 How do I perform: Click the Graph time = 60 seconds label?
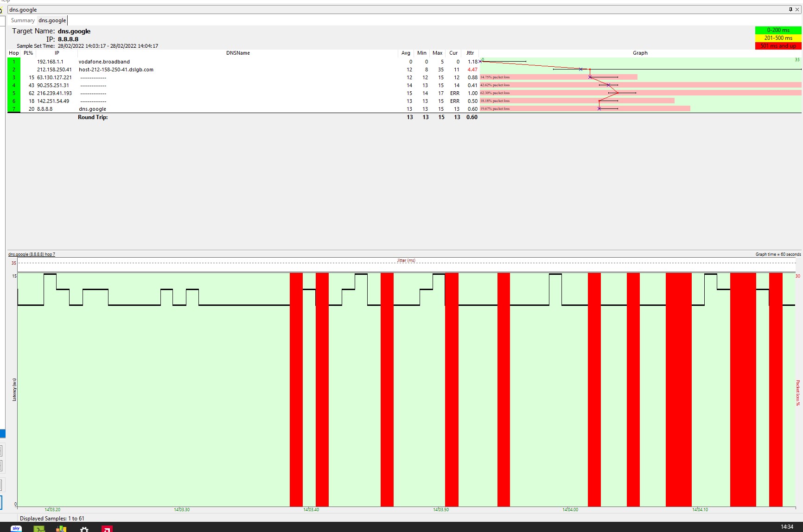pos(778,254)
